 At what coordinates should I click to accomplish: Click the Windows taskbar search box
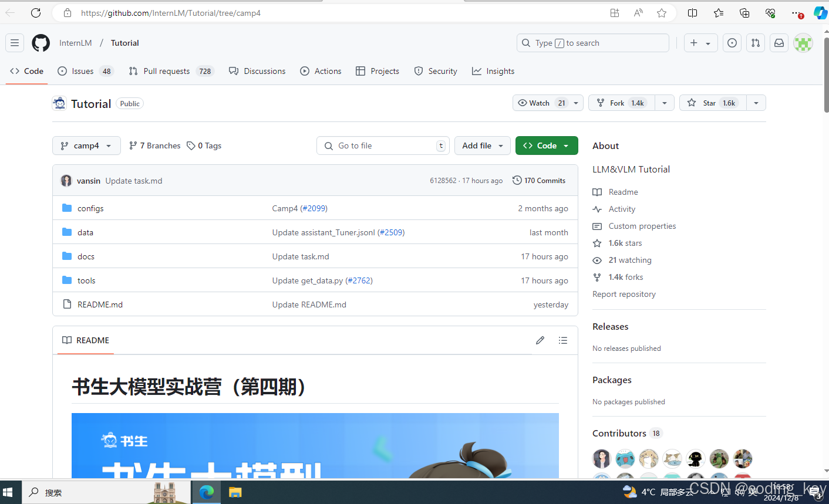tap(106, 492)
